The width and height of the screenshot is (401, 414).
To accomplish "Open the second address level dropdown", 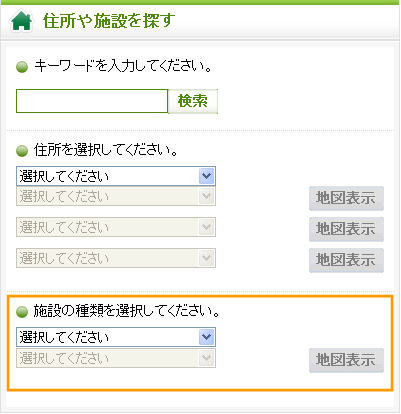I will (116, 196).
